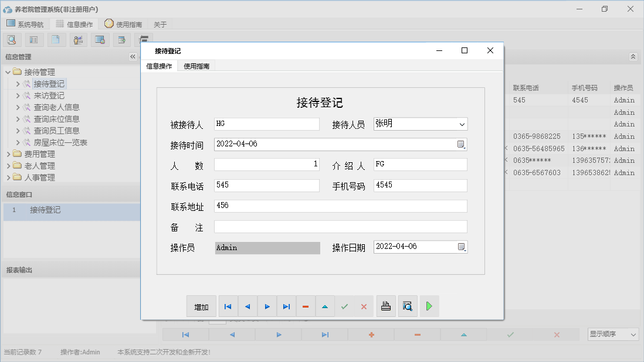Screen dimensions: 644x362
Task: Click inside the 备注 input field
Action: tap(339, 226)
